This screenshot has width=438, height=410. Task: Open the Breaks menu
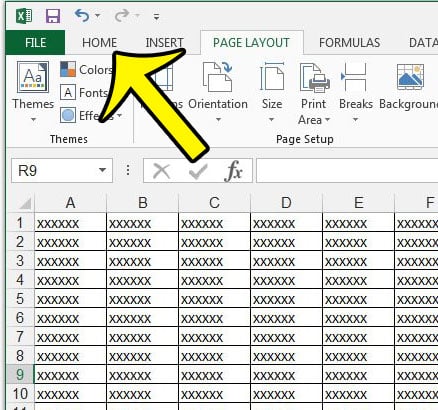(x=355, y=92)
